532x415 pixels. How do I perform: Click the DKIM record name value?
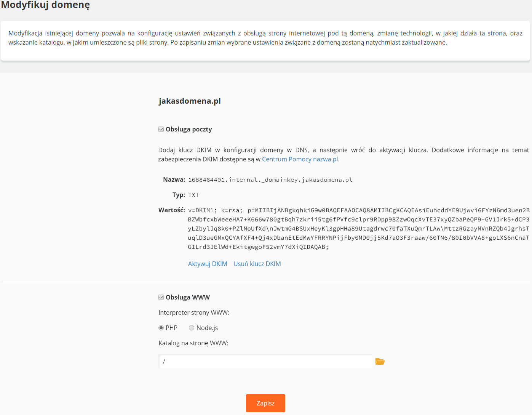click(x=270, y=180)
